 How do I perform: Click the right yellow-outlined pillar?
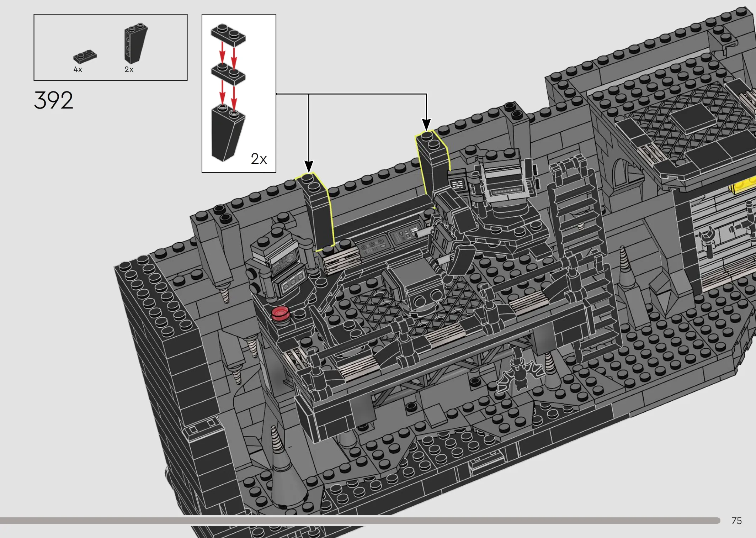pyautogui.click(x=433, y=164)
